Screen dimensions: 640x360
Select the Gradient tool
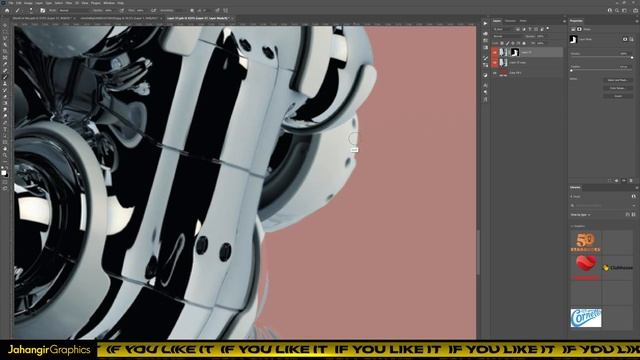pyautogui.click(x=5, y=103)
